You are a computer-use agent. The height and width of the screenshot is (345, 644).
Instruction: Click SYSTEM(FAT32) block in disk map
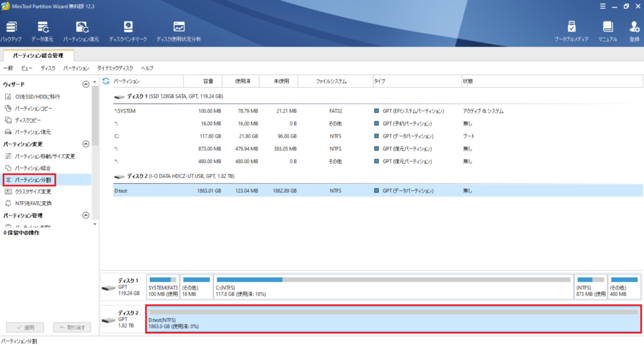coord(163,288)
